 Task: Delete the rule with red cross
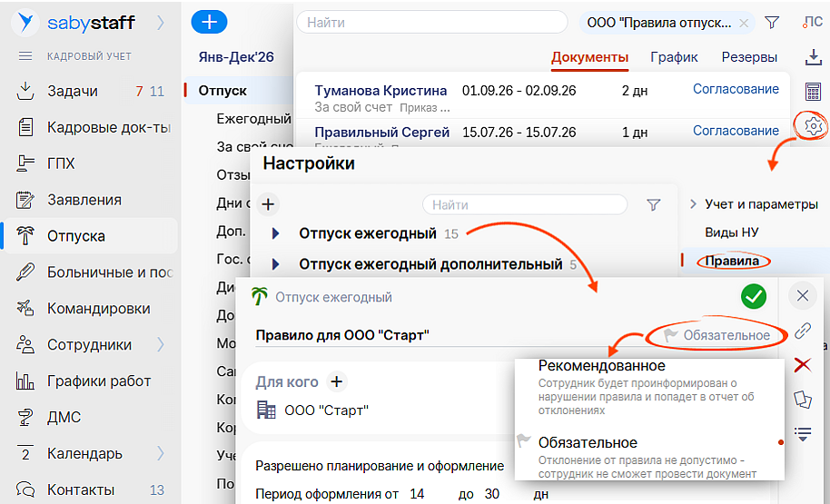803,365
